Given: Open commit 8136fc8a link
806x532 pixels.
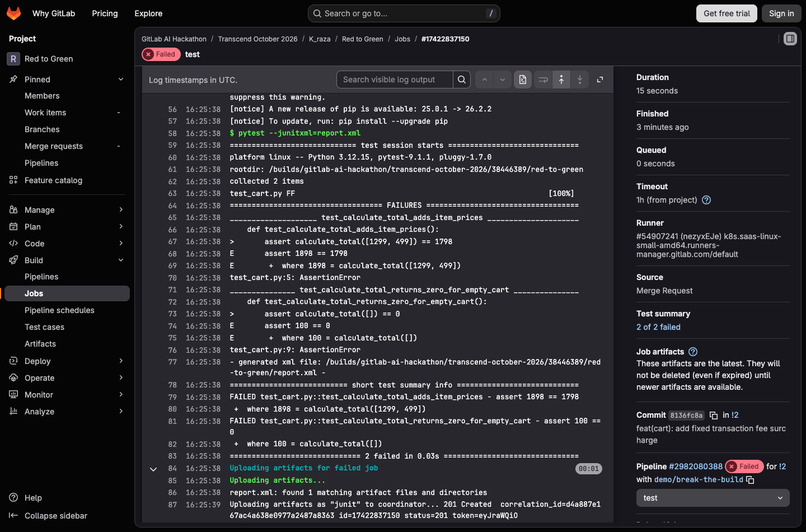Looking at the screenshot, I should (x=686, y=415).
